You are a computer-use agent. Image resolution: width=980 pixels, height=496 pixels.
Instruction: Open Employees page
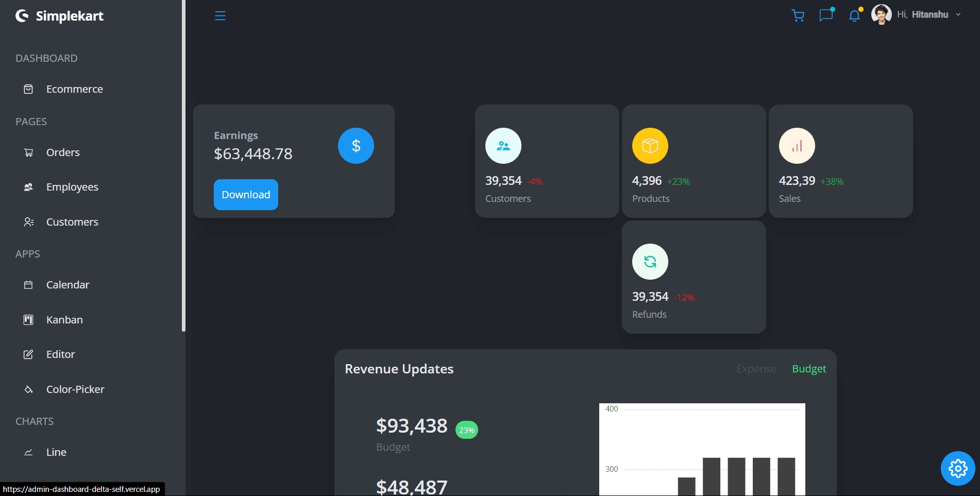(72, 187)
